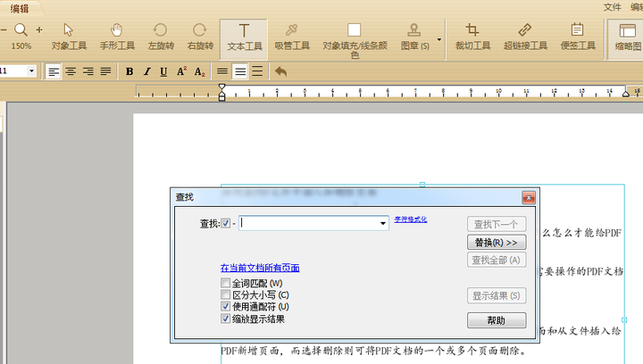Viewport: 643px width, 364px height.
Task: Select the 手形工具 hand tool
Action: [117, 37]
